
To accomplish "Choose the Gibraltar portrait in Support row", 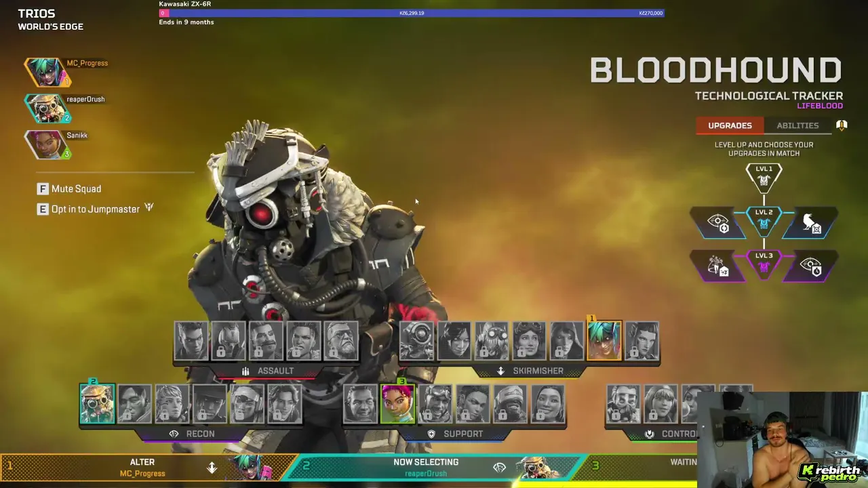I will (360, 404).
